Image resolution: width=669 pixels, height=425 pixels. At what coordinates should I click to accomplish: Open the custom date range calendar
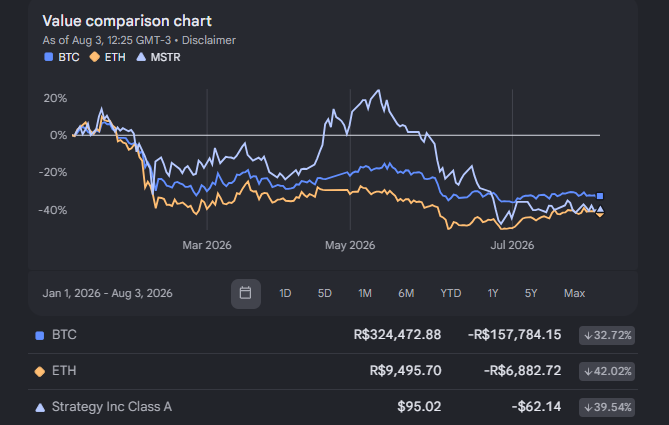pos(246,294)
